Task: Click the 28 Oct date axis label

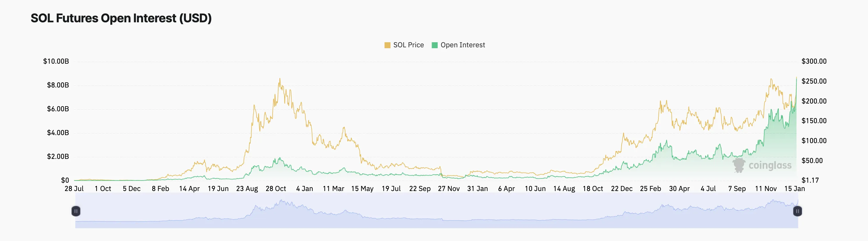Action: 276,189
